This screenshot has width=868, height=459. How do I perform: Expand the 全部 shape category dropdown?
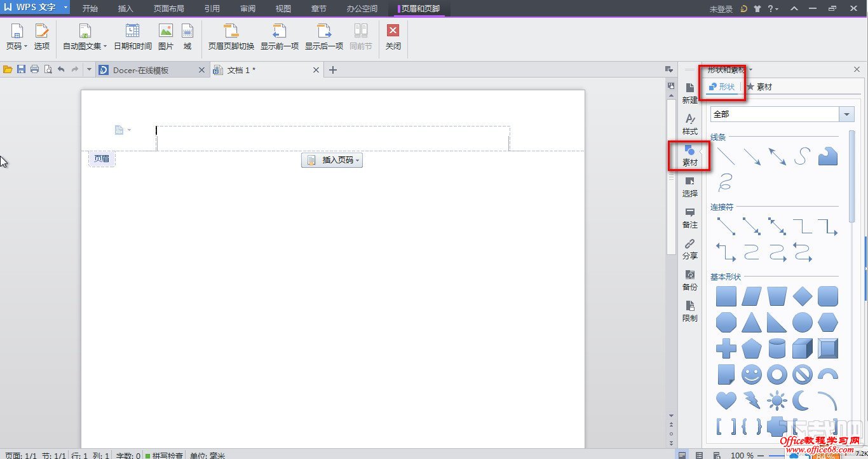pyautogui.click(x=846, y=114)
